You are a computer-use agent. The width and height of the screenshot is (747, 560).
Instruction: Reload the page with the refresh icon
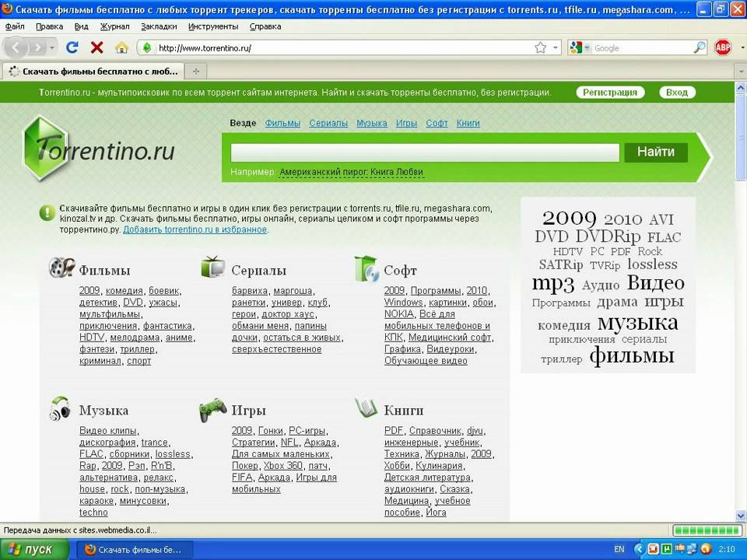tap(72, 47)
